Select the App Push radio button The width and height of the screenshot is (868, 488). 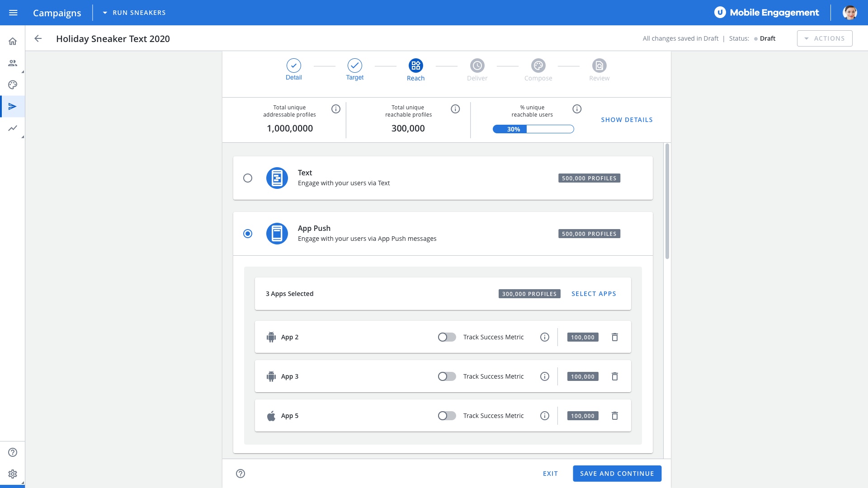[248, 234]
